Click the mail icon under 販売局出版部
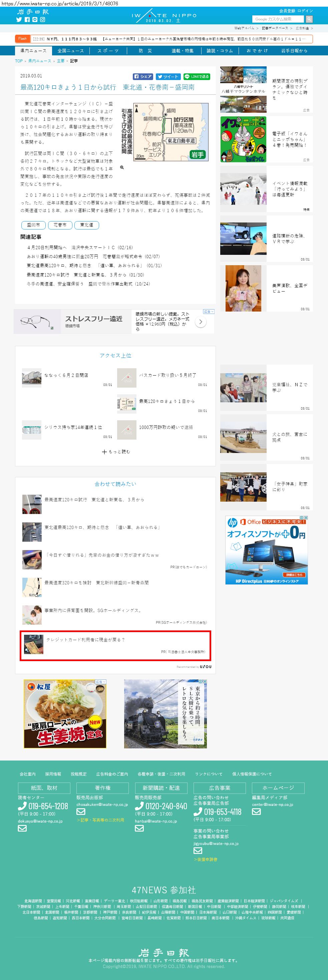The height and width of the screenshot is (980, 328). [81, 812]
